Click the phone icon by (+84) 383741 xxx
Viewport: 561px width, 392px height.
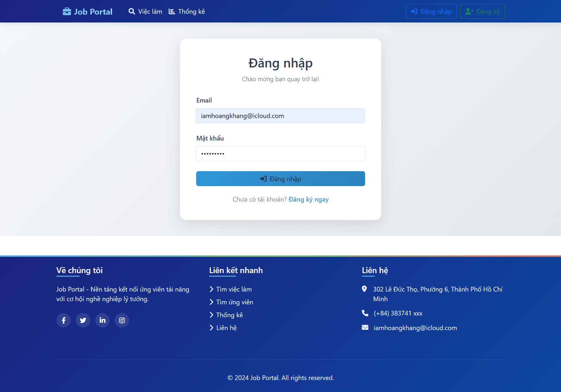pos(365,313)
